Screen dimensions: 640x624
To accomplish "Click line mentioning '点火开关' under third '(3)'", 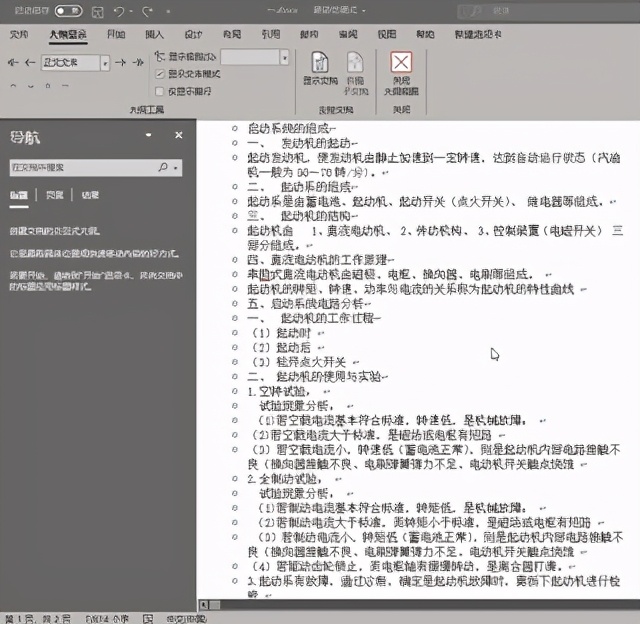I will [x=299, y=362].
